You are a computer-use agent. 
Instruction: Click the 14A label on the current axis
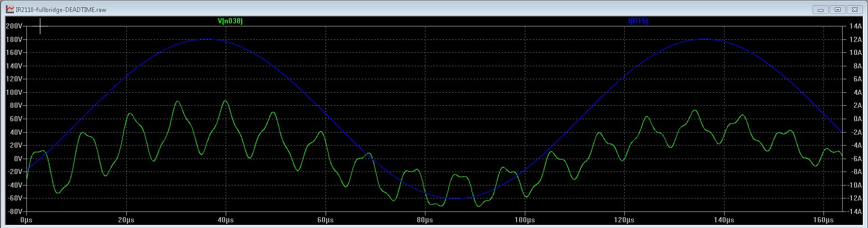855,26
